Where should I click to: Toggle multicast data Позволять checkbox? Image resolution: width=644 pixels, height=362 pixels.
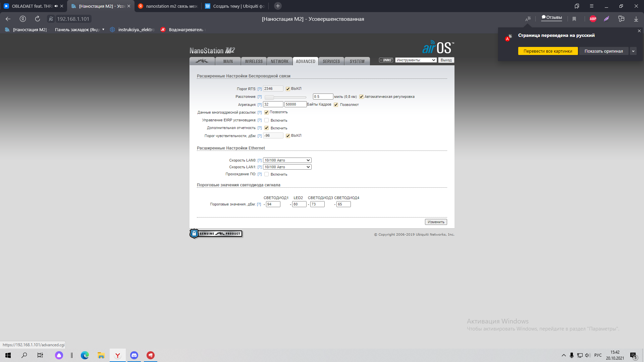pos(266,112)
